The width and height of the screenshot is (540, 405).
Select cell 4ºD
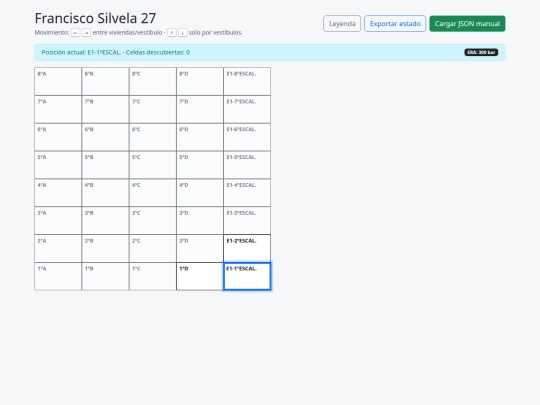coord(200,193)
